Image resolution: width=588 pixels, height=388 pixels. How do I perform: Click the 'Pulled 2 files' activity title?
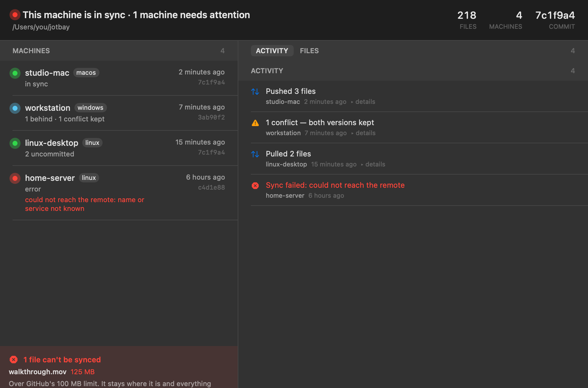pyautogui.click(x=288, y=154)
